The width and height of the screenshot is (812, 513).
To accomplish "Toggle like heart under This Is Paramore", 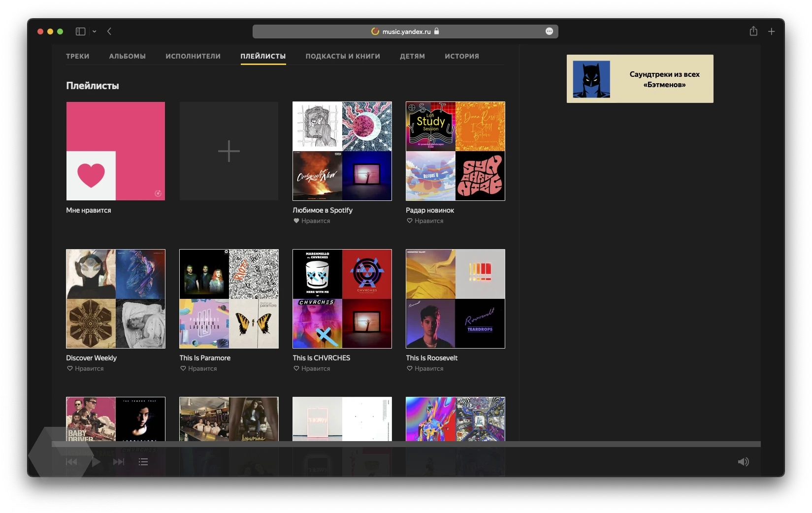I will click(183, 369).
